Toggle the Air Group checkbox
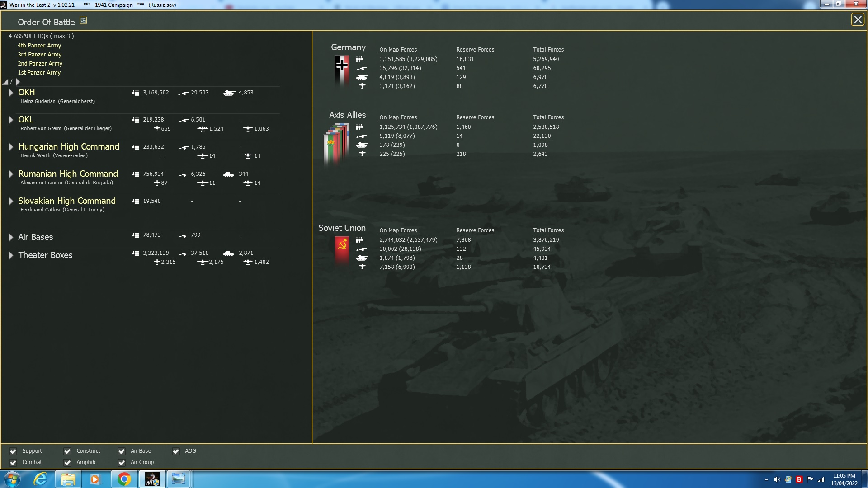This screenshot has height=488, width=868. 122,463
